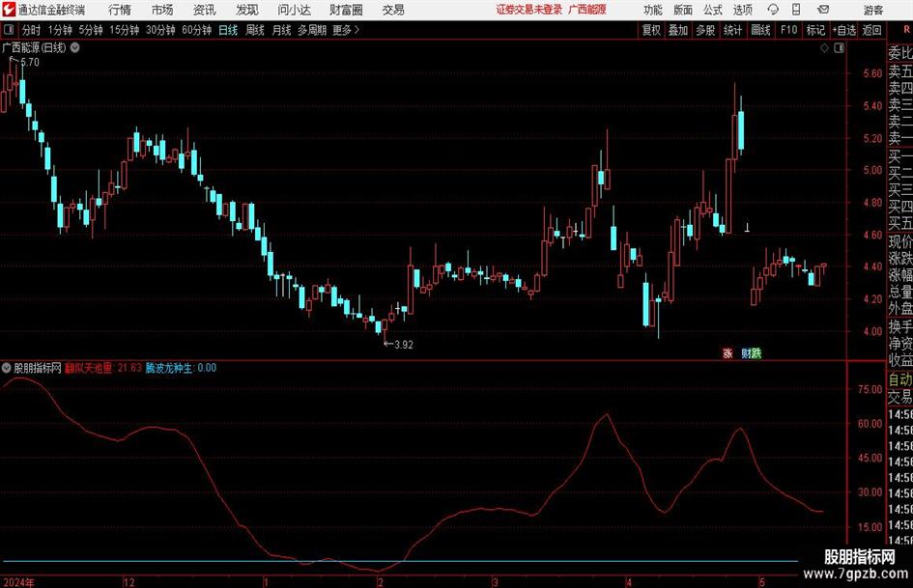Open the 公式 menu
Image resolution: width=913 pixels, height=588 pixels.
713,10
